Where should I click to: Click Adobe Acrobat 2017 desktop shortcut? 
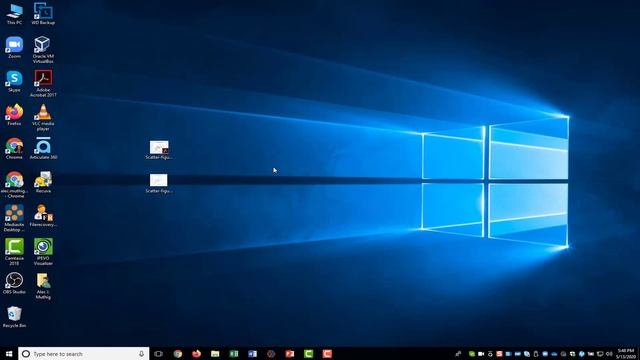43,83
